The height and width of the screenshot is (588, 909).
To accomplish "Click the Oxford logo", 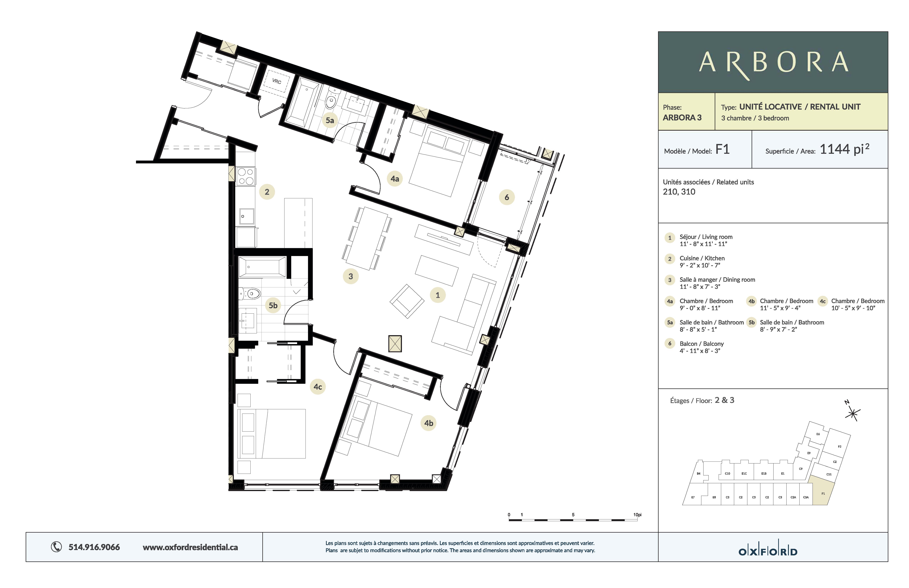I will click(768, 551).
